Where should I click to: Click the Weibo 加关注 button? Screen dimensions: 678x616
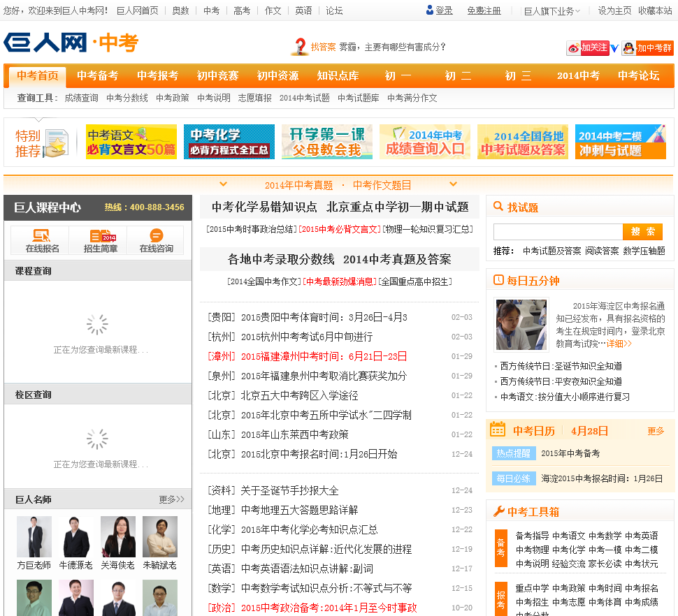[588, 47]
